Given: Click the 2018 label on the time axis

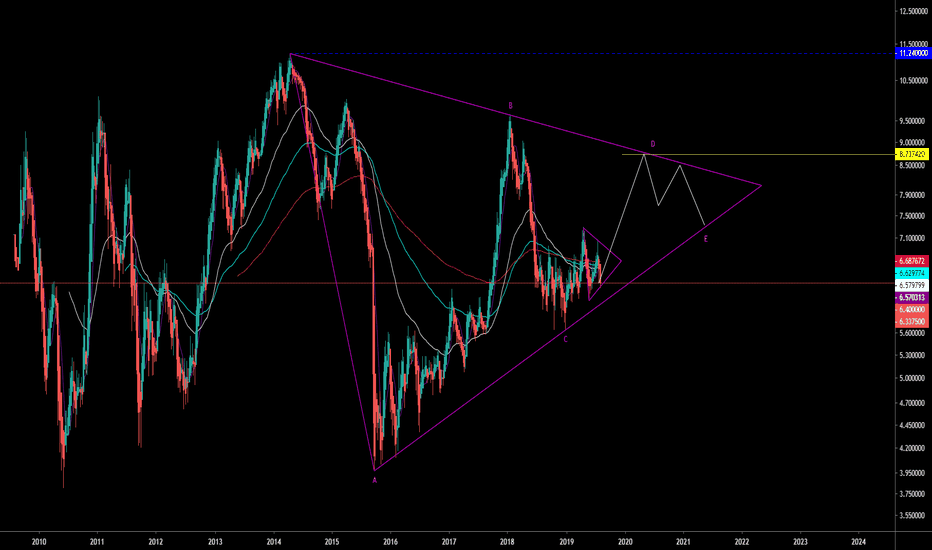Looking at the screenshot, I should pyautogui.click(x=507, y=542).
